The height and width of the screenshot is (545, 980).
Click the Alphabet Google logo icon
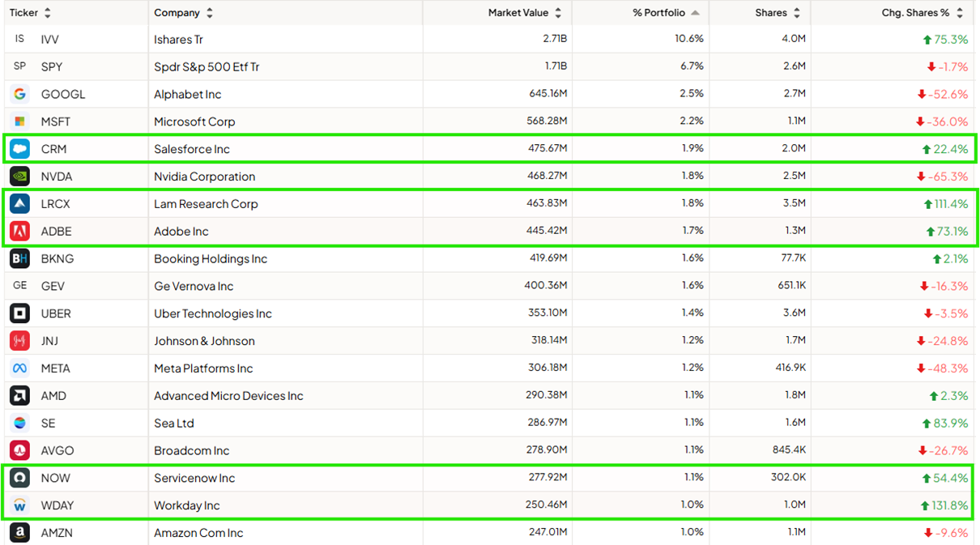[x=19, y=94]
